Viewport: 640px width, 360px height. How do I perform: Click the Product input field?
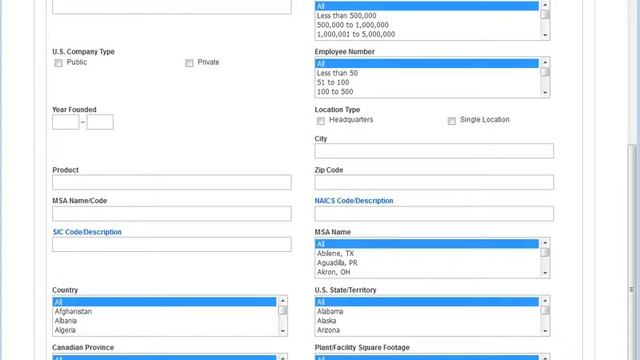coord(172,182)
